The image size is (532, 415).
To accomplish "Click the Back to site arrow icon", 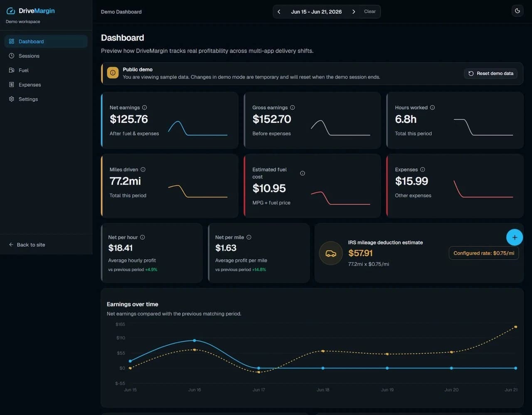I will (11, 245).
